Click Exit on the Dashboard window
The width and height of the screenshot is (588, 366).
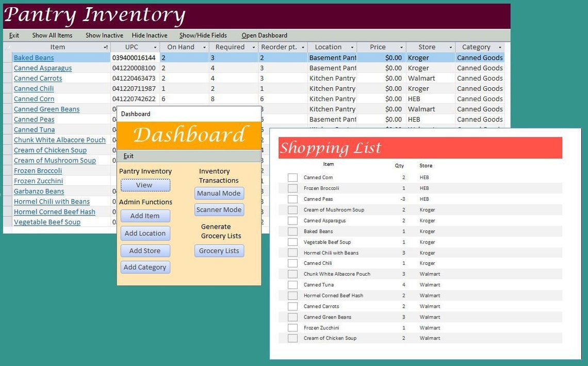pos(128,156)
